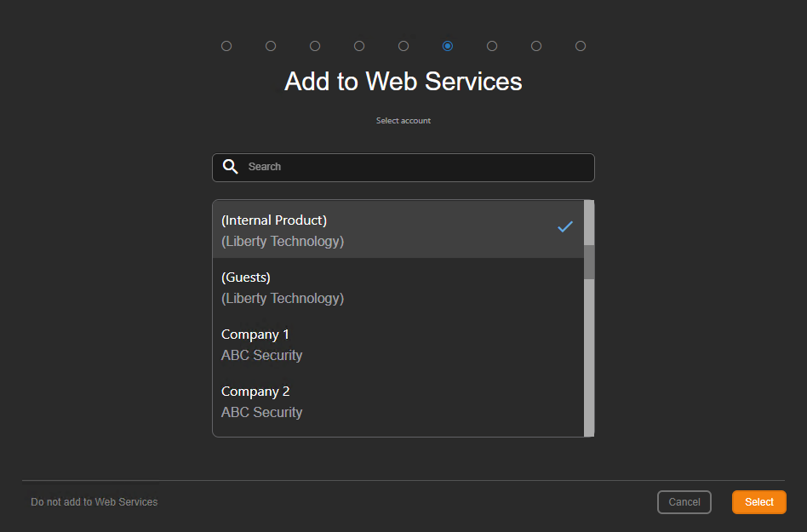Click the account list scrollbar thumb

tap(589, 262)
